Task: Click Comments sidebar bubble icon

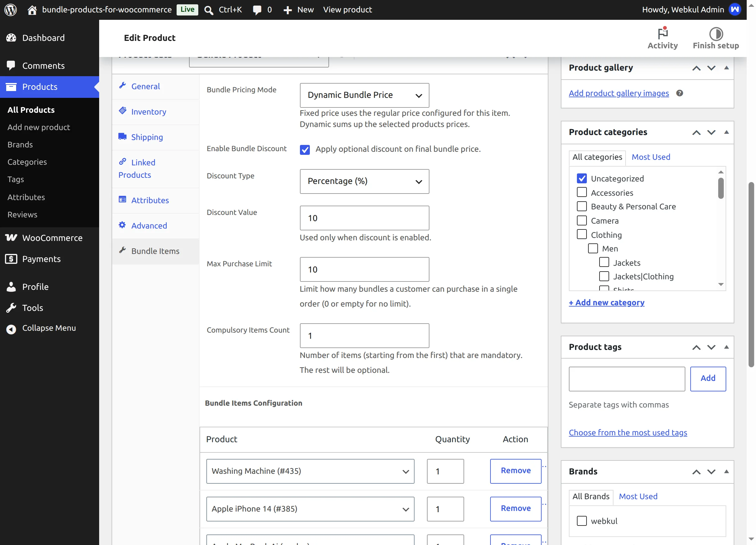Action: tap(11, 65)
